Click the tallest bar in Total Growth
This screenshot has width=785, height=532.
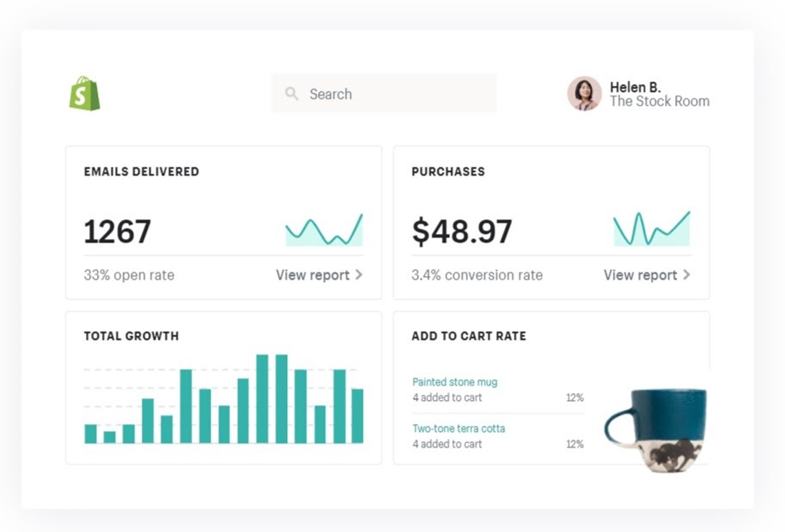coord(262,399)
